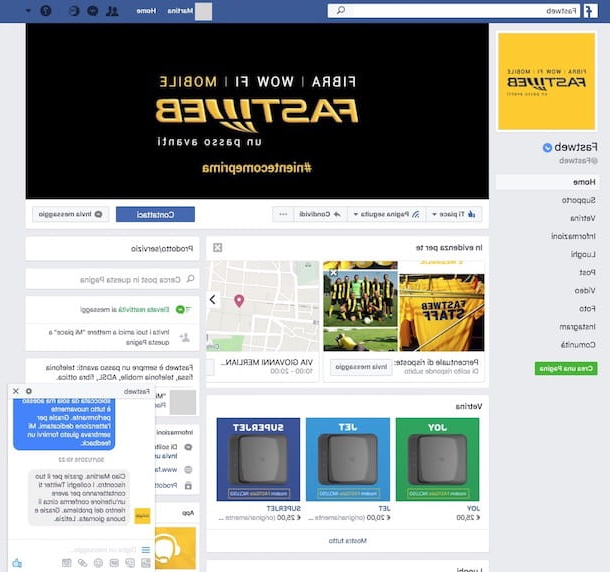Open Supporto in the page sidebar
Image resolution: width=610 pixels, height=572 pixels.
578,200
